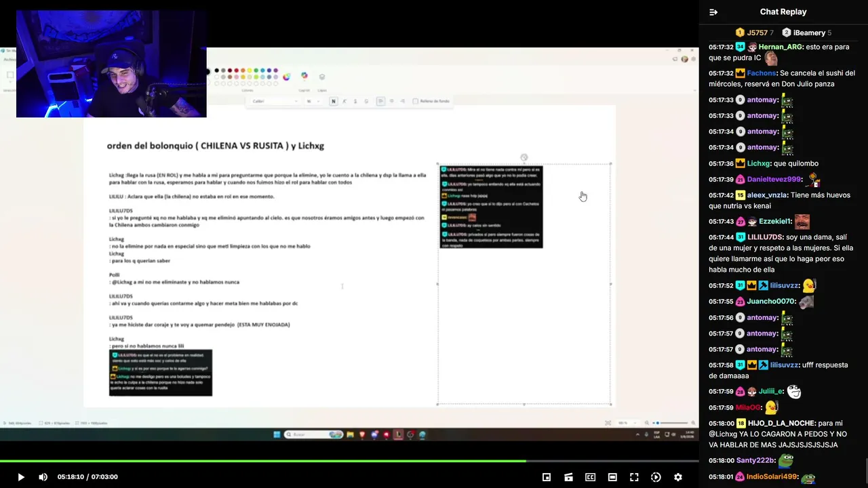The width and height of the screenshot is (868, 488).
Task: Open the Calibri font family dropdown
Action: (x=275, y=101)
